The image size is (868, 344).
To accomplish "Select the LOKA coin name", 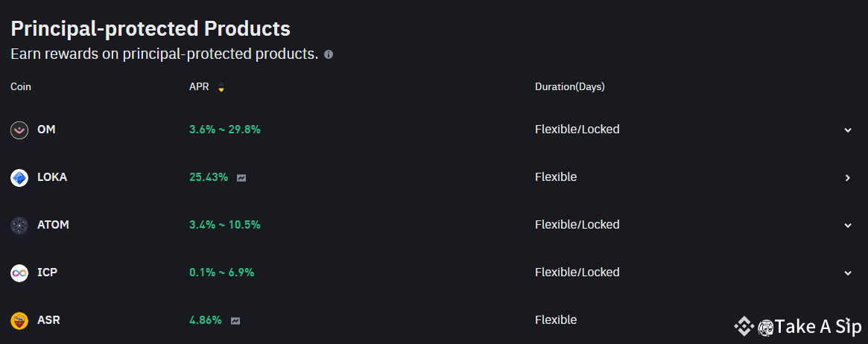I will pyautogui.click(x=52, y=177).
